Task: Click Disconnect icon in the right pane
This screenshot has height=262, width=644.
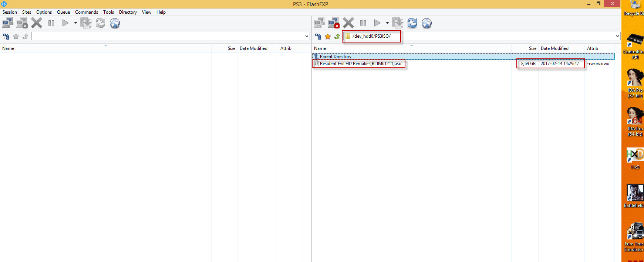Action: tap(334, 23)
